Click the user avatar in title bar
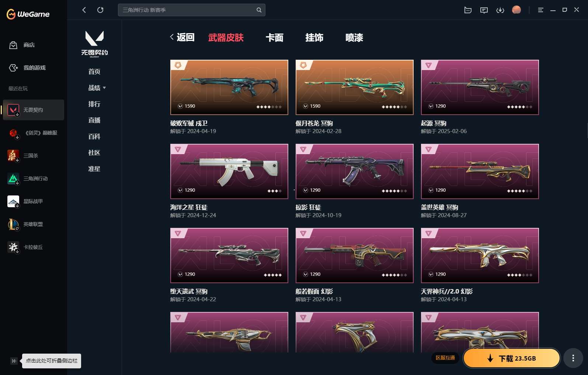Screen dimensions: 588x375 point(516,10)
